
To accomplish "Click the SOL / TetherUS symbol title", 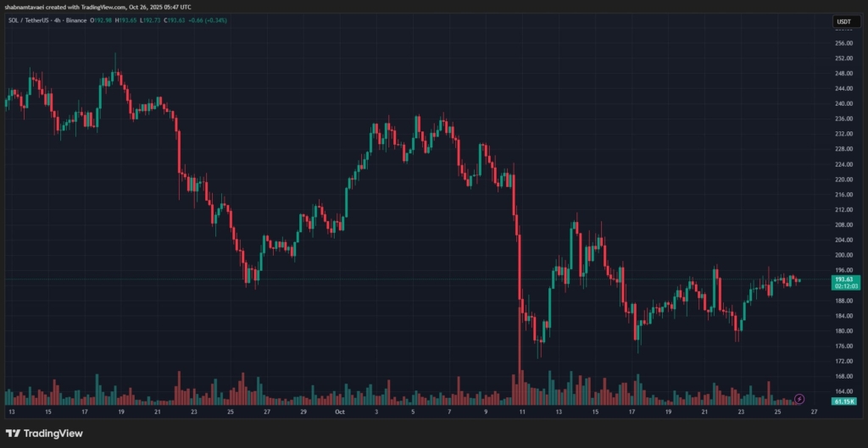I will click(x=29, y=19).
